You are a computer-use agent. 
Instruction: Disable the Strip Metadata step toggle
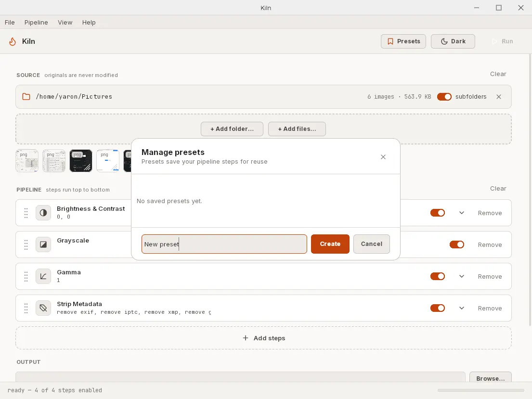click(x=437, y=308)
